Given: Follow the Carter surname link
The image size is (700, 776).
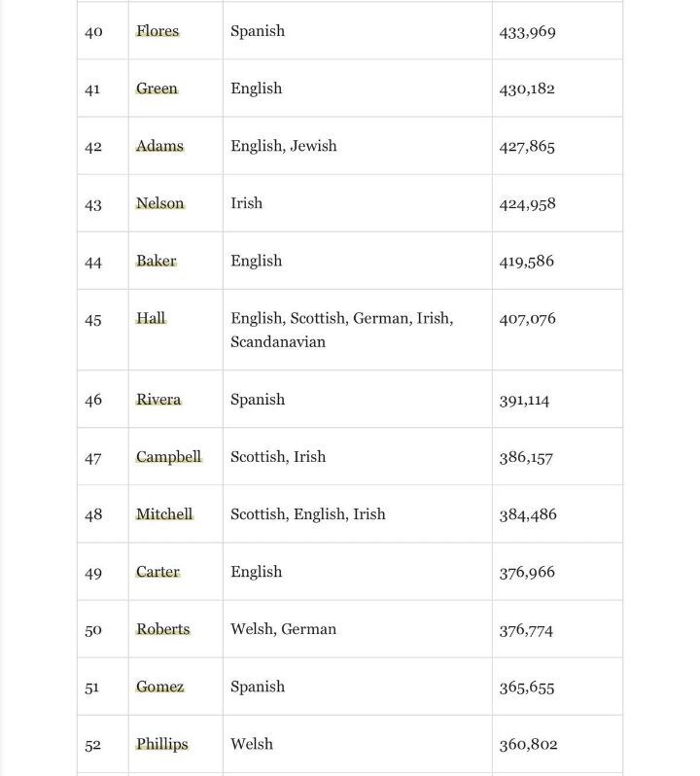Looking at the screenshot, I should [x=157, y=572].
